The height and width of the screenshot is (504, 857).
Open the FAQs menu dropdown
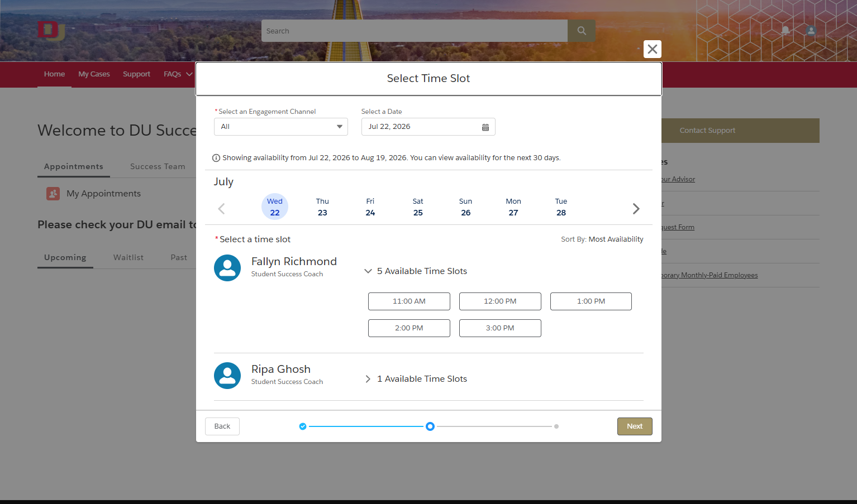178,74
